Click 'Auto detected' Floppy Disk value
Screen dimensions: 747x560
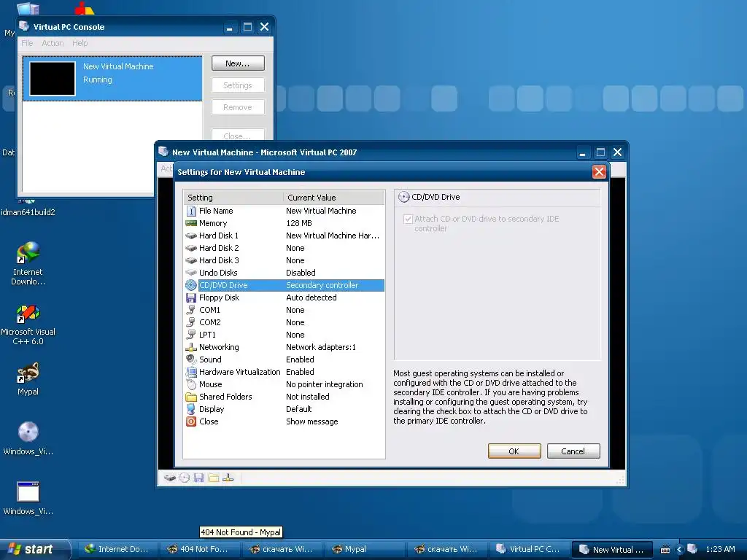[311, 297]
